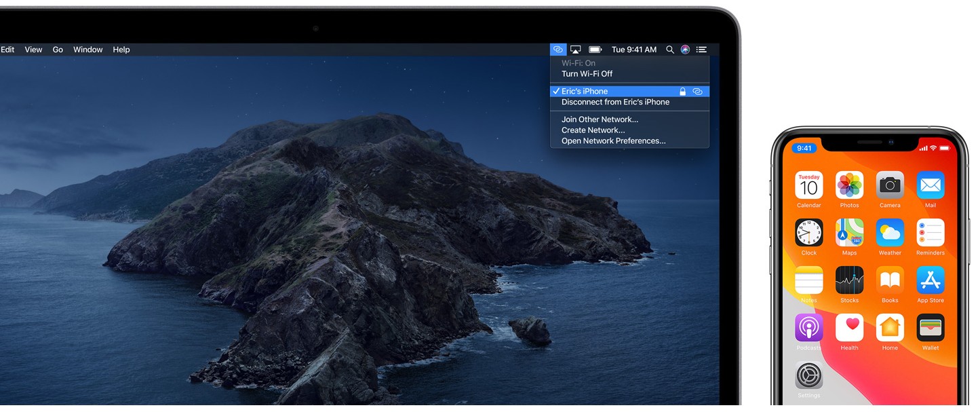Choose Disconnect from Eric's iPhone

point(629,102)
